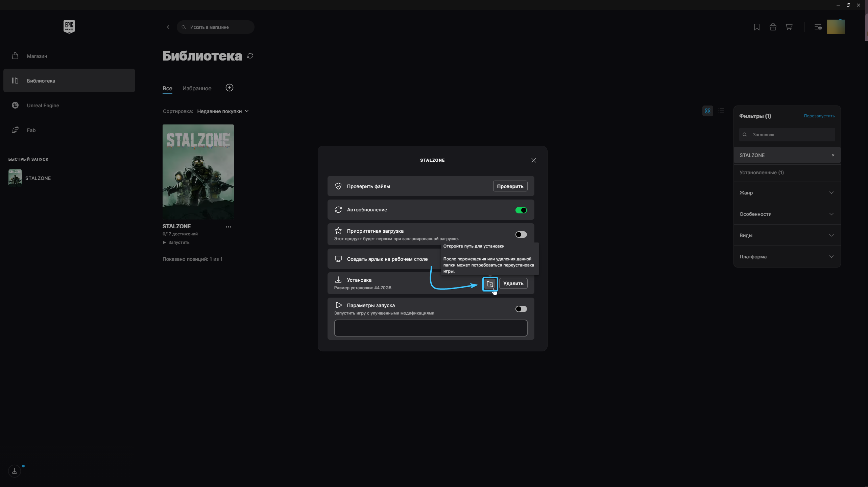This screenshot has width=868, height=487.
Task: Click the Epic Games logo
Action: click(x=69, y=27)
